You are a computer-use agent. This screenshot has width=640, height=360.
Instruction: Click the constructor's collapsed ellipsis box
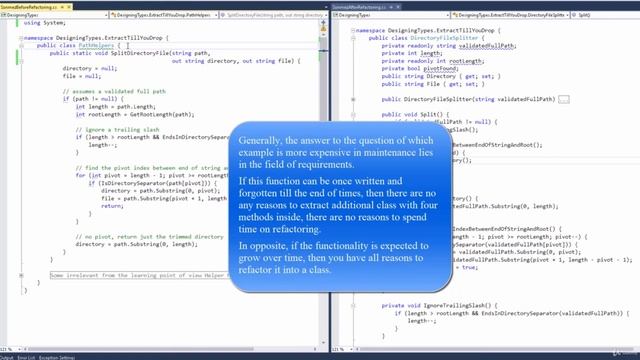564,99
